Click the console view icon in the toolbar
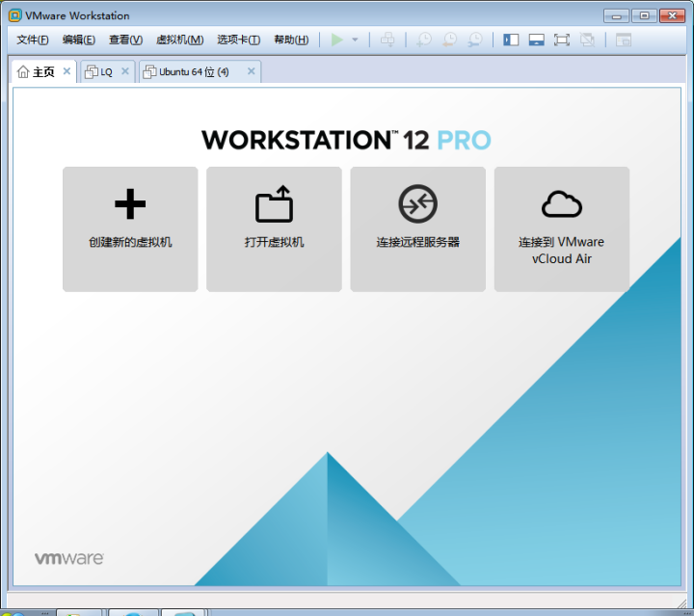694x616 pixels. point(624,40)
